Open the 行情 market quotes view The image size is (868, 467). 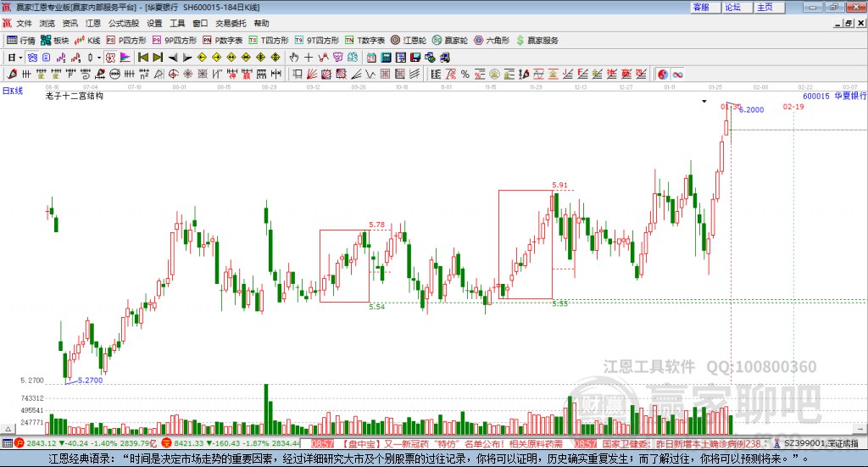pos(20,41)
